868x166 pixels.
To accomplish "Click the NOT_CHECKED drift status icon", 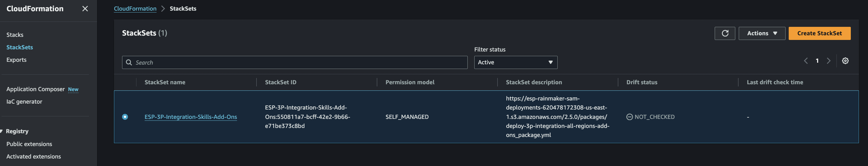I will click(x=629, y=117).
